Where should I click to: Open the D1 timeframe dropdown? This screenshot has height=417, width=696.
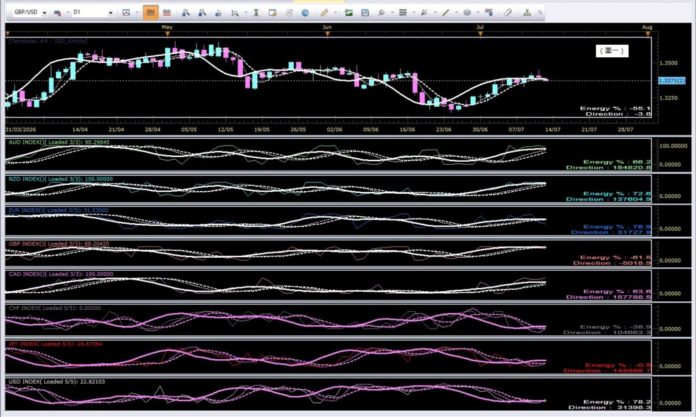click(111, 13)
